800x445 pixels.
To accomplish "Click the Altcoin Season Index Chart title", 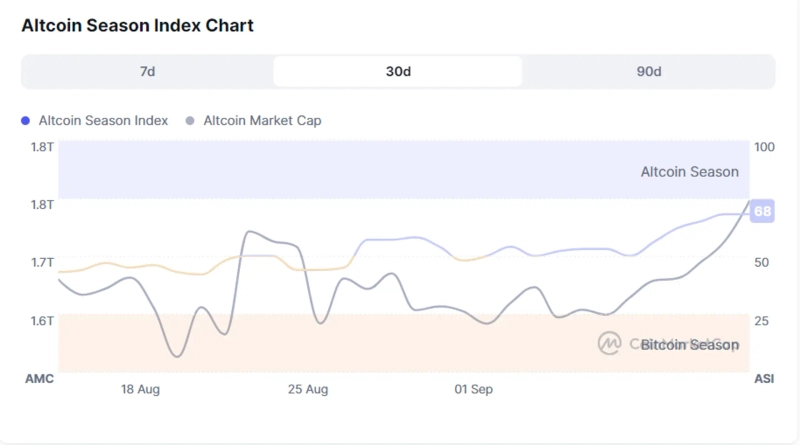I will click(x=137, y=25).
